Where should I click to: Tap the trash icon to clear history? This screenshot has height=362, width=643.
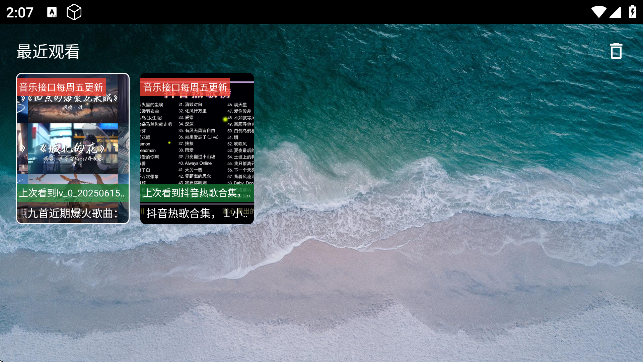(x=616, y=51)
